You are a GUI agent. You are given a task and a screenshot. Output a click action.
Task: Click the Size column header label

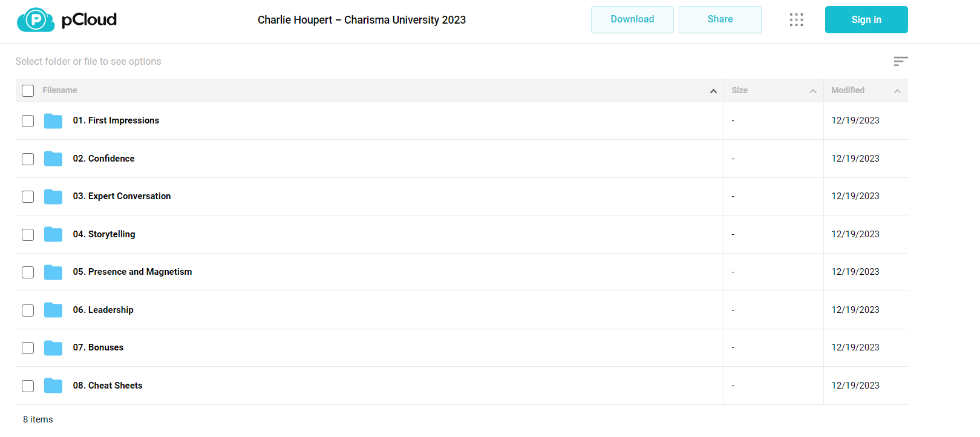pyautogui.click(x=739, y=90)
